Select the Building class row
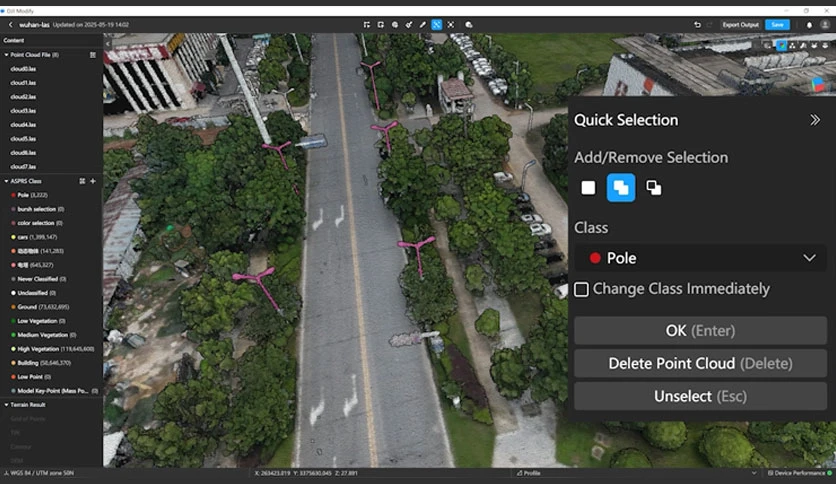This screenshot has width=836, height=484. pos(51,363)
